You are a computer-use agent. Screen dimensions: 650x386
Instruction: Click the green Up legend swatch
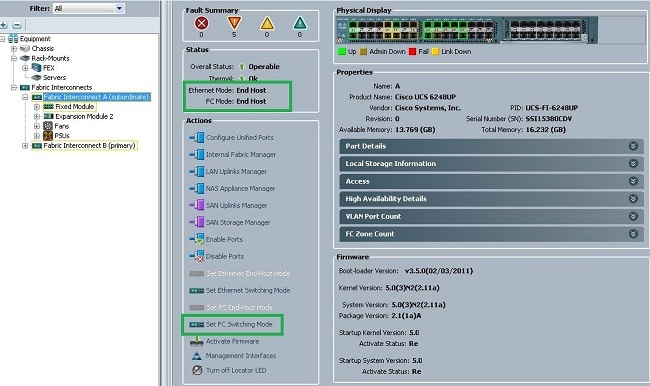[x=342, y=51]
